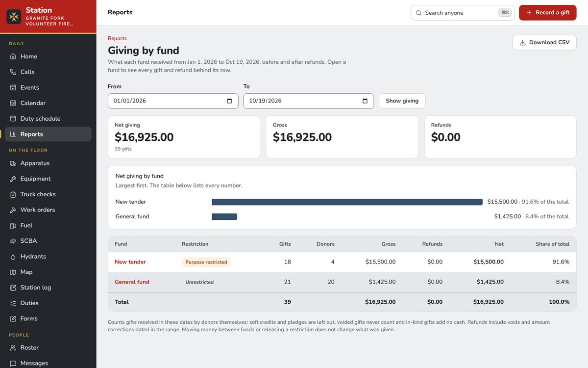Click the plus icon in Record a gift
Viewport: 588px width, 368px height.
pyautogui.click(x=529, y=13)
